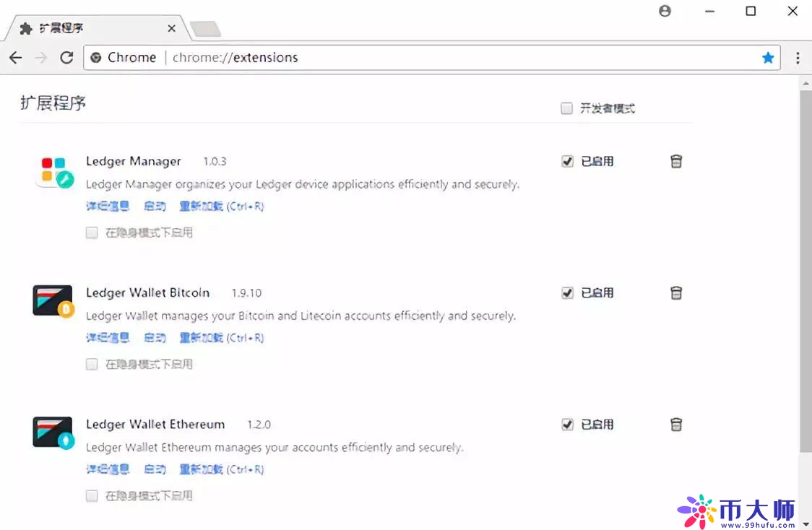812x530 pixels.
Task: Click the Ledger Wallet Bitcoin title text
Action: (147, 293)
